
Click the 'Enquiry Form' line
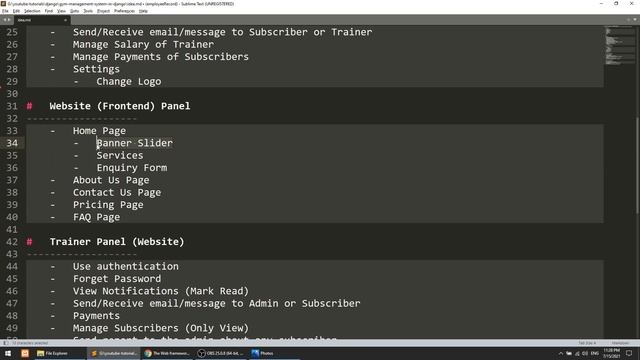[x=131, y=168]
